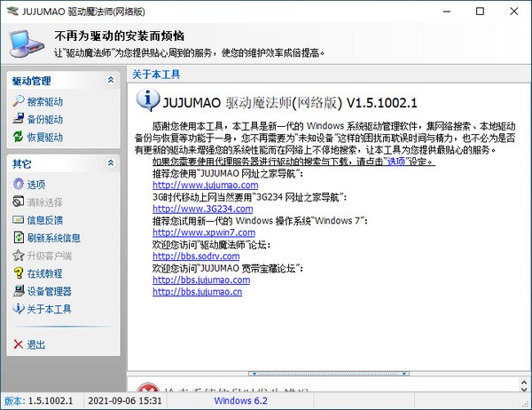The width and height of the screenshot is (532, 410).
Task: Collapse the 驱动管理 panel chevron
Action: pos(111,80)
